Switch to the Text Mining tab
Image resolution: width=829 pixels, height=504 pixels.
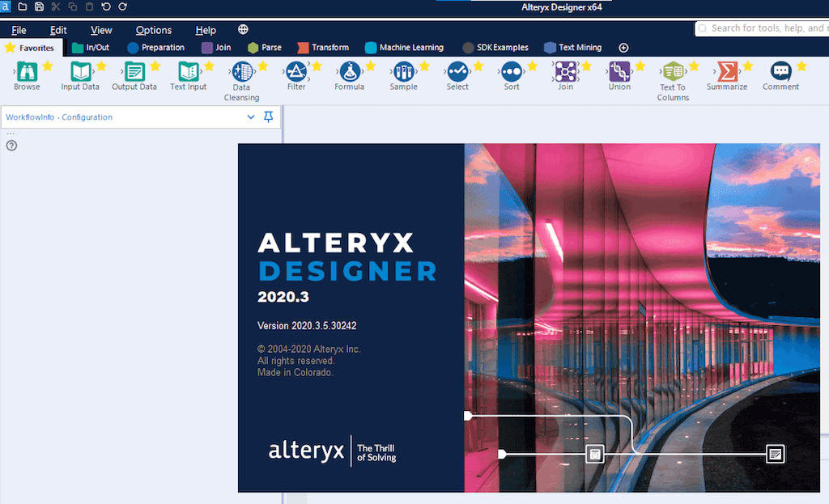(573, 48)
